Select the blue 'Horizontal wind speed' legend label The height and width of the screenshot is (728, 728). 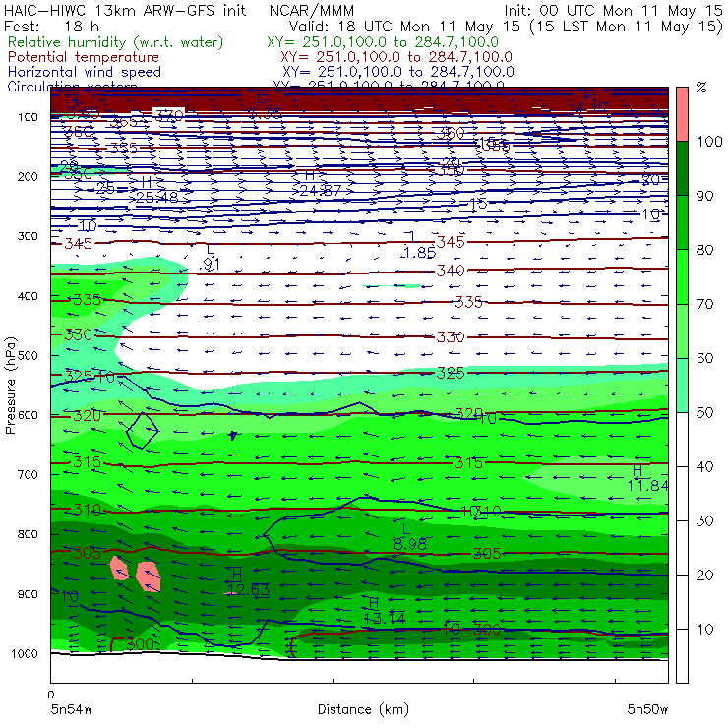(x=85, y=72)
